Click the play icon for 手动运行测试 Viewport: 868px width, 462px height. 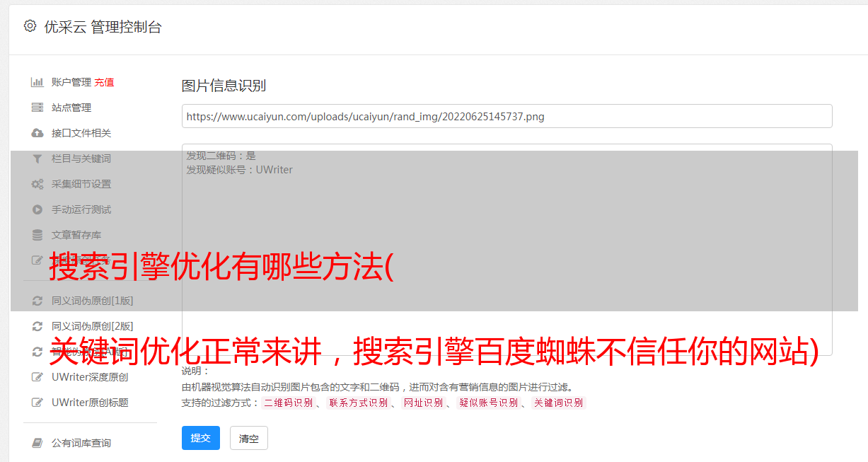[37, 209]
